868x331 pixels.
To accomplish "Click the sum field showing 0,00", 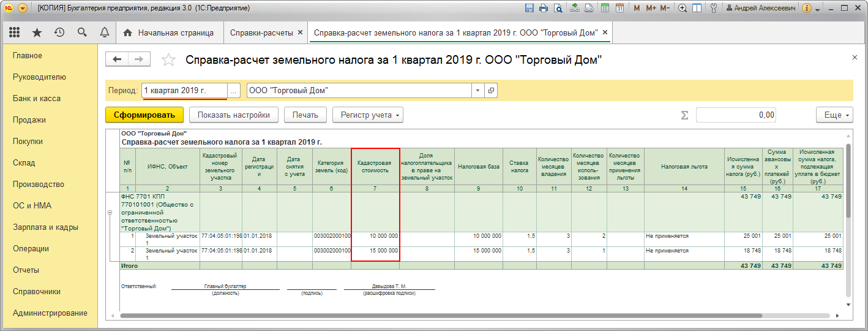I will [736, 115].
